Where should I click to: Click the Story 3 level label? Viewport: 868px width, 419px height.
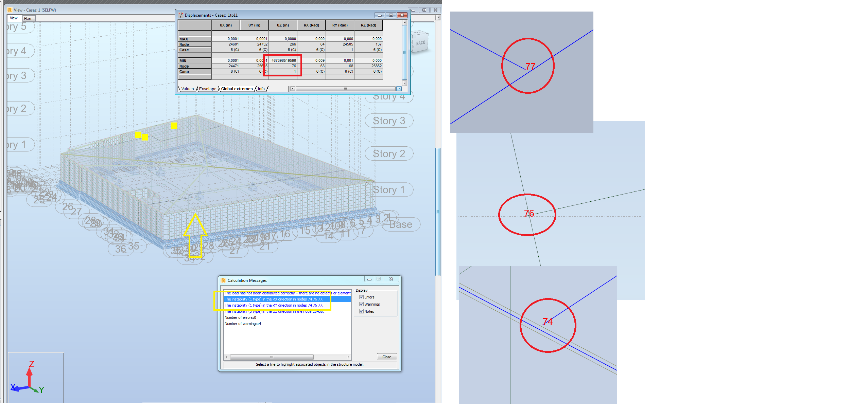pos(389,121)
